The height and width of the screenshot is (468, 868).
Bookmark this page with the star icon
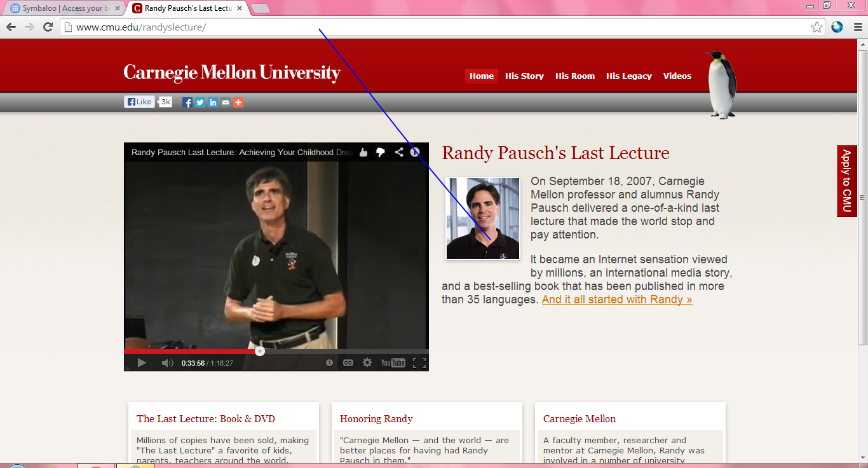[x=817, y=27]
